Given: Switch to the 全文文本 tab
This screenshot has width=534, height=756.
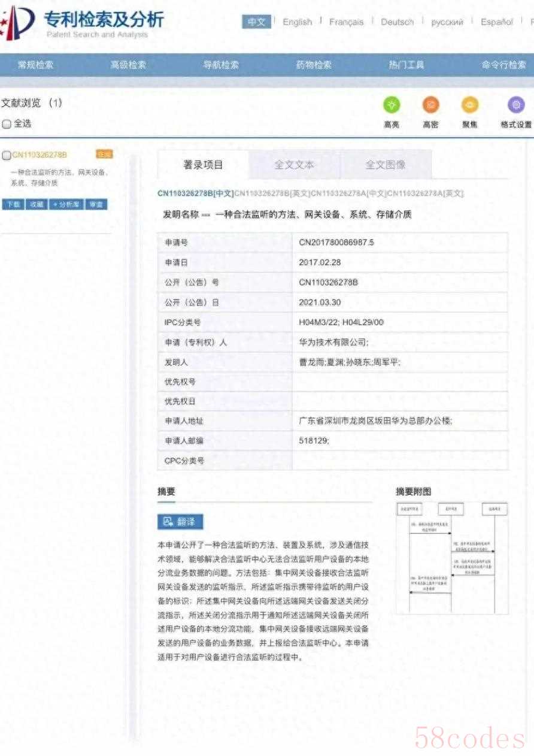Looking at the screenshot, I should point(295,165).
